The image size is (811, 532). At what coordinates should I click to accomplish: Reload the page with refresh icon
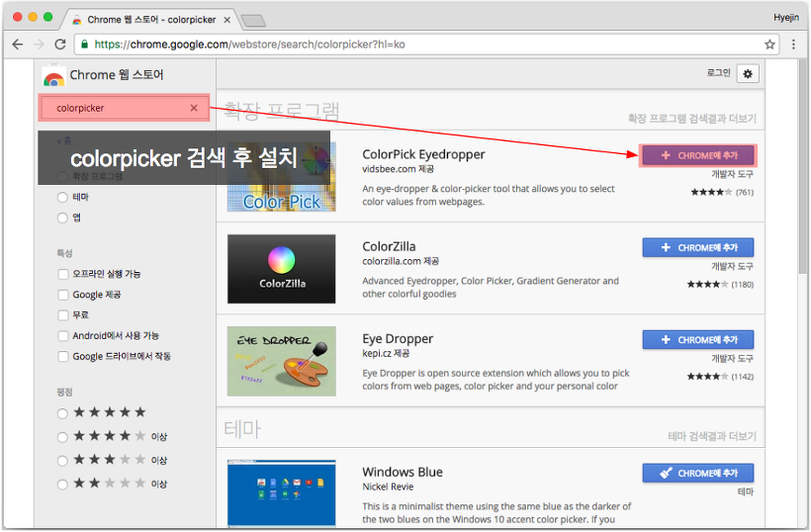point(60,44)
